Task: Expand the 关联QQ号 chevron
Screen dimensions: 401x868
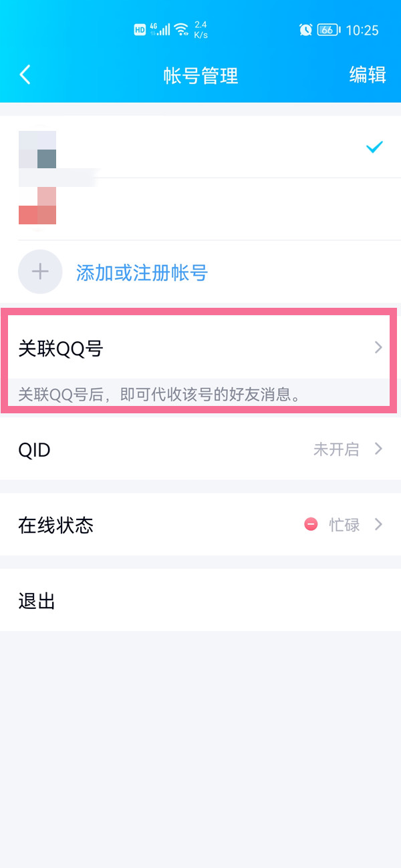Action: point(378,348)
